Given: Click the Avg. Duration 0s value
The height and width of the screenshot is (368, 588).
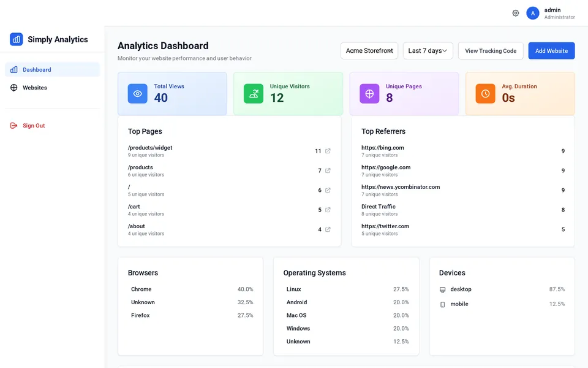Looking at the screenshot, I should (x=508, y=98).
